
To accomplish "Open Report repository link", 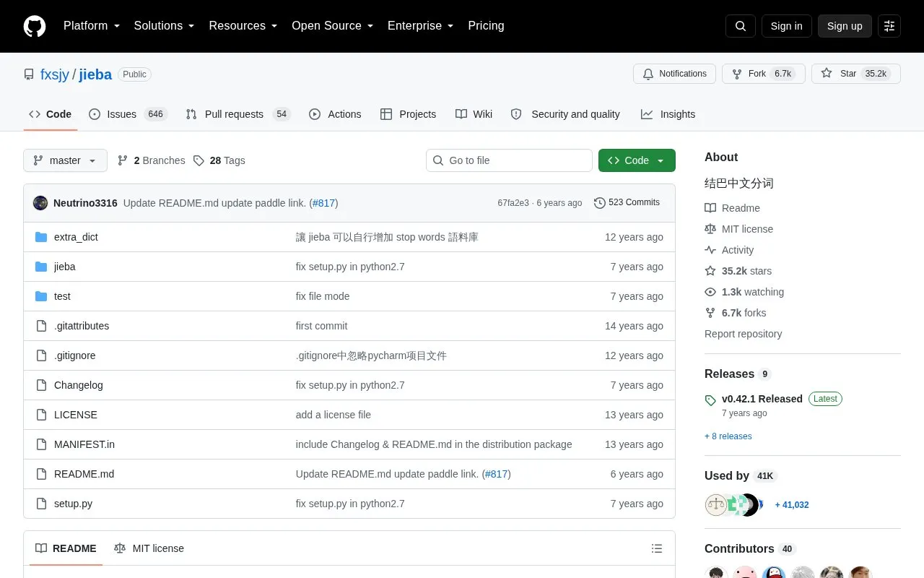I will coord(743,334).
